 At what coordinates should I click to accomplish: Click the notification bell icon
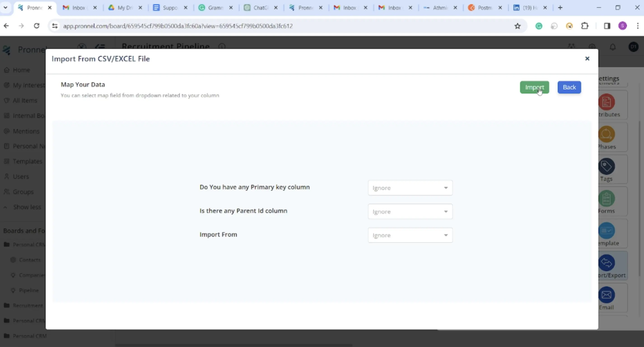613,47
